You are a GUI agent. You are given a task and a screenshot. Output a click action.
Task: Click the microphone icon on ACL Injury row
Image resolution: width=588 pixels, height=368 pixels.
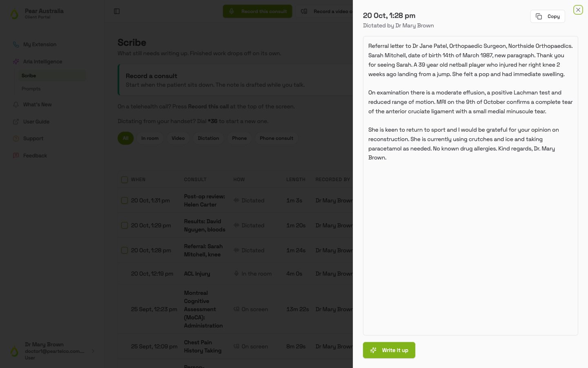click(x=236, y=274)
